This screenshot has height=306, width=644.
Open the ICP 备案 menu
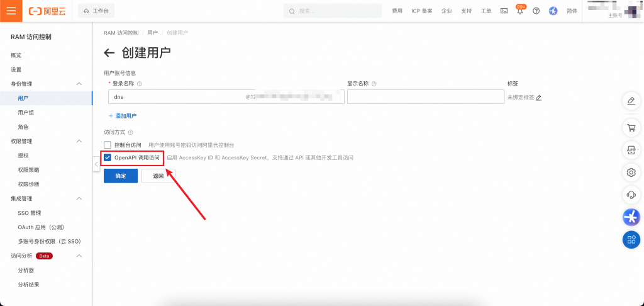422,11
